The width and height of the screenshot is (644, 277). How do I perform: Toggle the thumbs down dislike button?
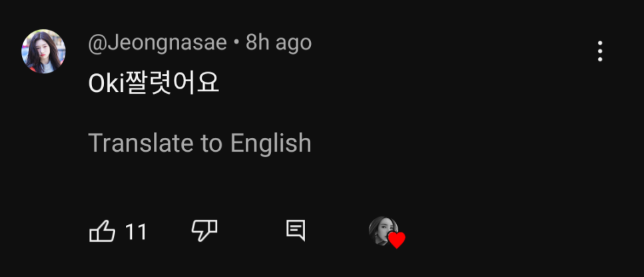coord(204,231)
